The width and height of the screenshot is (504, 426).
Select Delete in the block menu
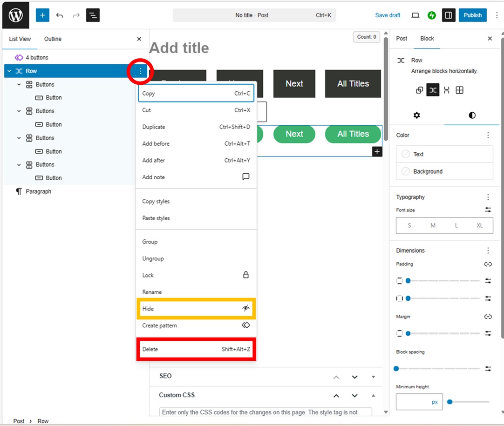tap(196, 349)
